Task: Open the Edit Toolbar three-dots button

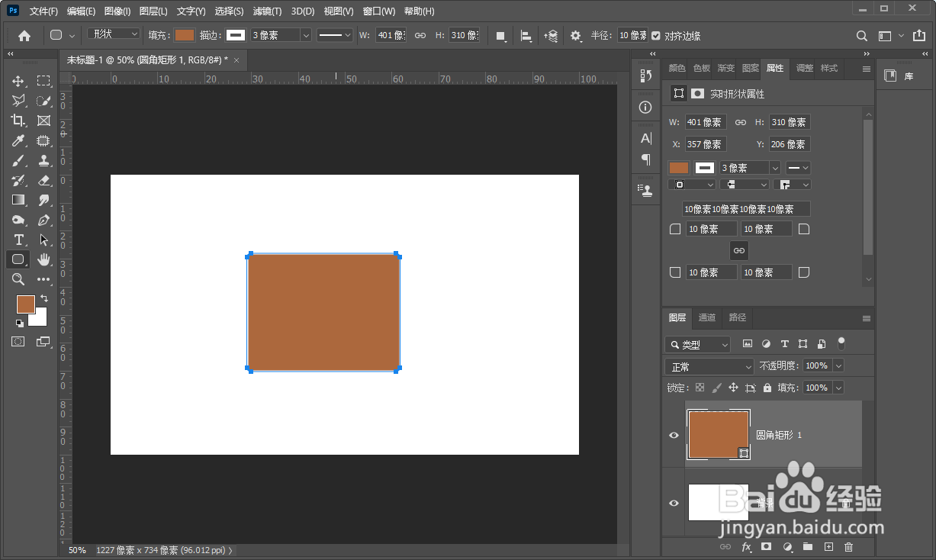Action: tap(43, 279)
